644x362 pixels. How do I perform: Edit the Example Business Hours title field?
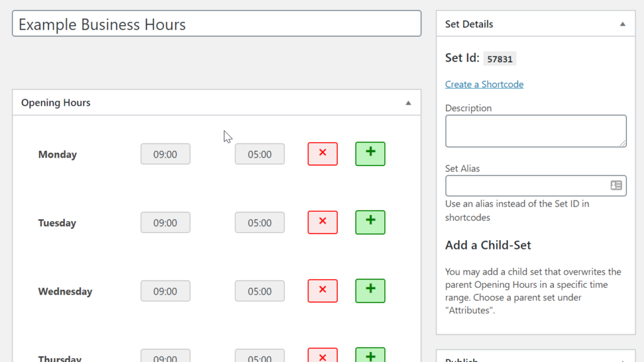pos(216,24)
